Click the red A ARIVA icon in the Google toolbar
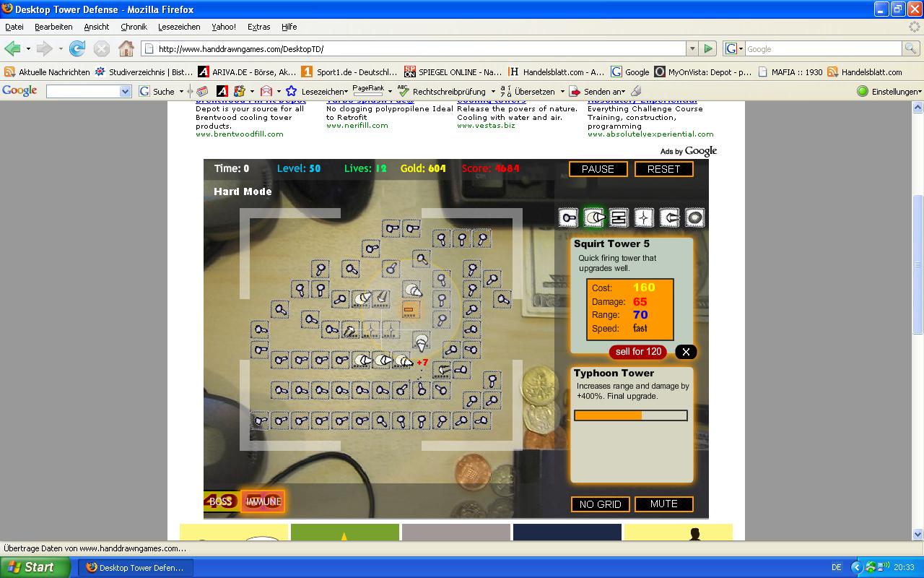924x578 pixels. (222, 91)
